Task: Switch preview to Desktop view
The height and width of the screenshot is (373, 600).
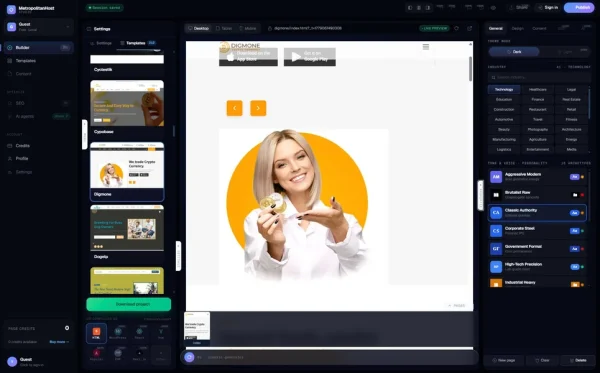Action: click(x=198, y=28)
